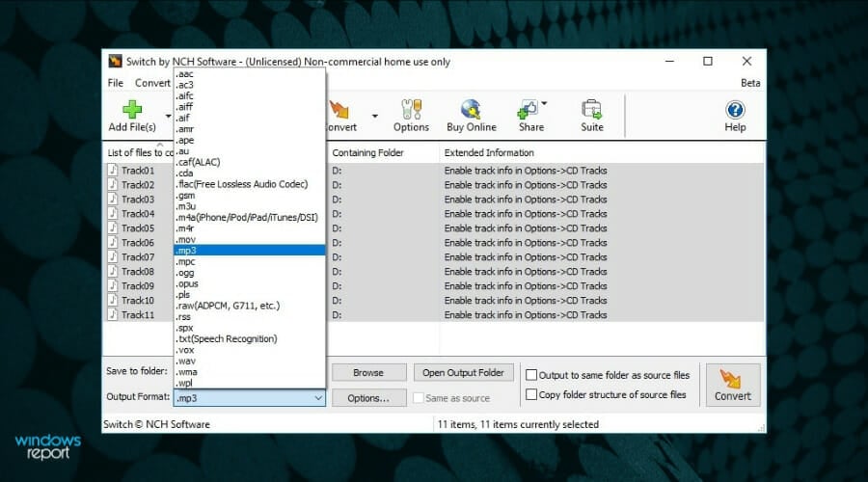Screen dimensions: 868x482
Task: Select .vox in the format list
Action: coord(250,350)
